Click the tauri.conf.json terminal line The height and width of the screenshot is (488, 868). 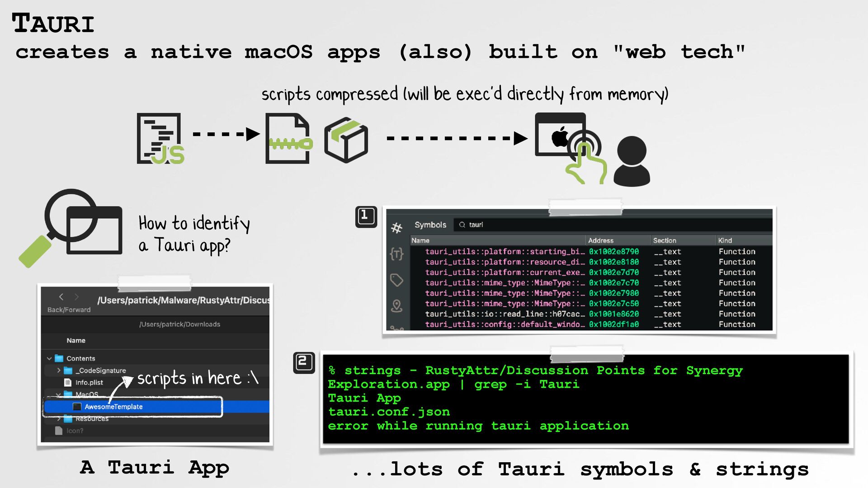coord(389,412)
